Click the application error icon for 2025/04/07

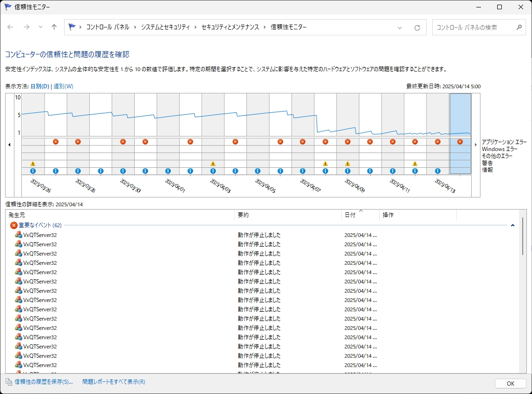tap(303, 142)
